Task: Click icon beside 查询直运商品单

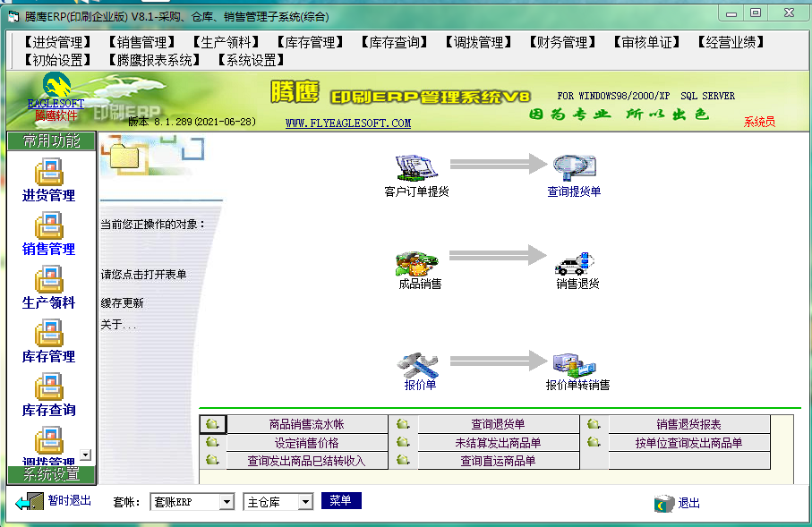Action: [x=404, y=460]
